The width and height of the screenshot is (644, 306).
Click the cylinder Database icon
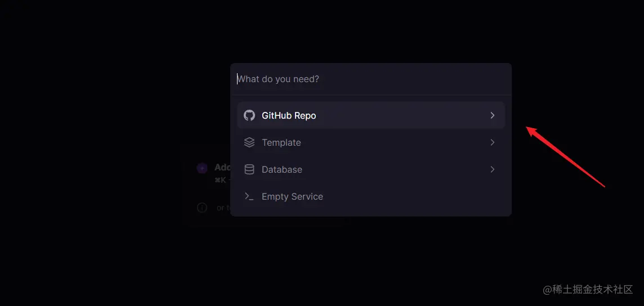click(x=249, y=169)
